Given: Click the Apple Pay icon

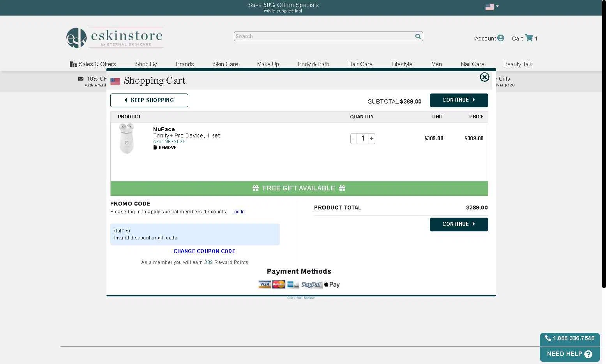Looking at the screenshot, I should 332,285.
